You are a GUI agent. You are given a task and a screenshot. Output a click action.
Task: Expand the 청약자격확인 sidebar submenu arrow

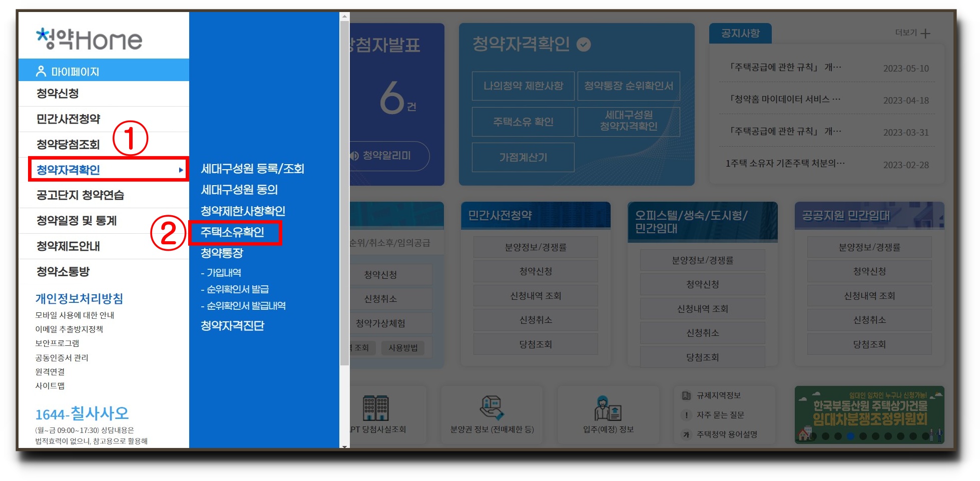(x=182, y=170)
